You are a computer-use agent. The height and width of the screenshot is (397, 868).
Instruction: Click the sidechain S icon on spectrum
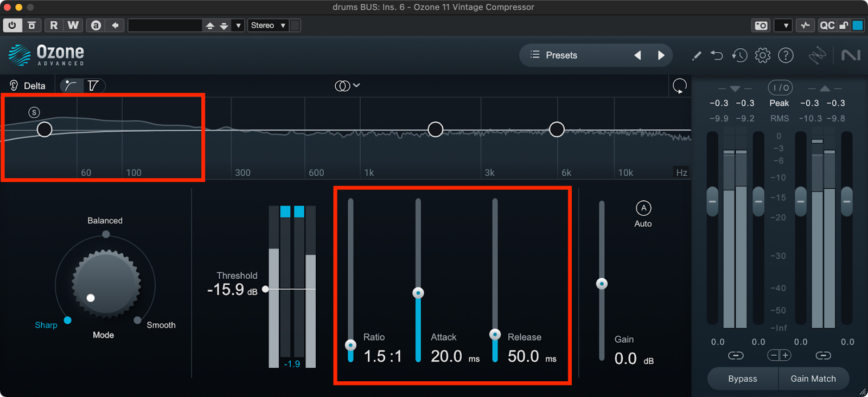pyautogui.click(x=34, y=112)
